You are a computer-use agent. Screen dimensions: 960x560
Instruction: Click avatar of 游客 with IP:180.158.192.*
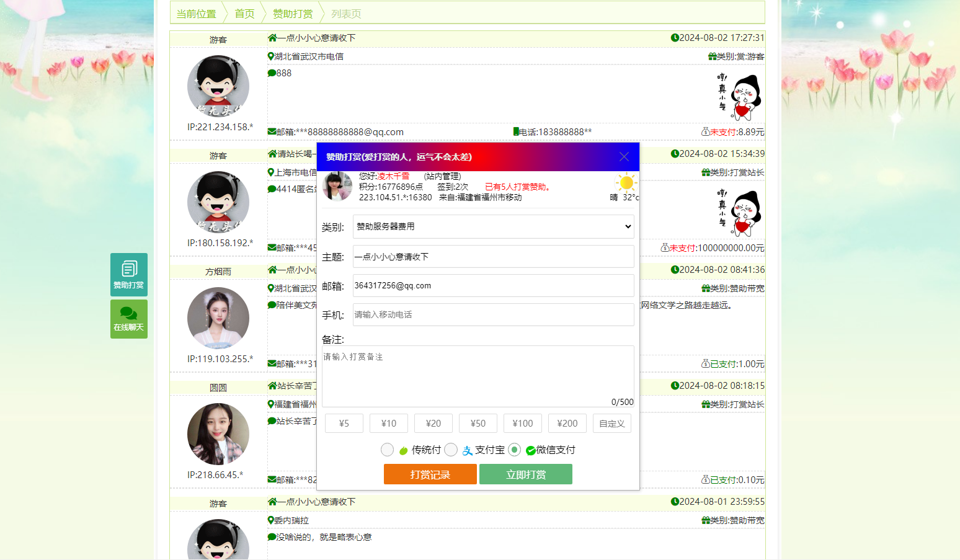coord(218,202)
